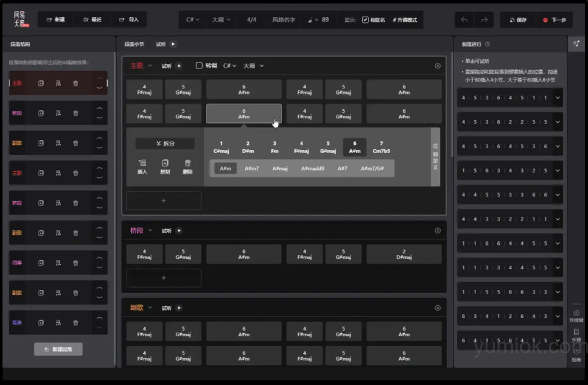The width and height of the screenshot is (588, 385).
Task: Open the global 大调 mode dropdown in top toolbar
Action: pyautogui.click(x=221, y=20)
